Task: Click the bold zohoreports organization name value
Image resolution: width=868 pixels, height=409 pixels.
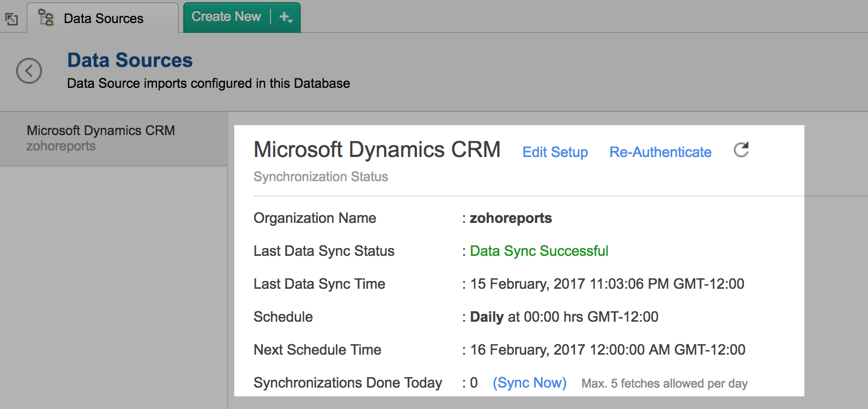Action: [510, 218]
